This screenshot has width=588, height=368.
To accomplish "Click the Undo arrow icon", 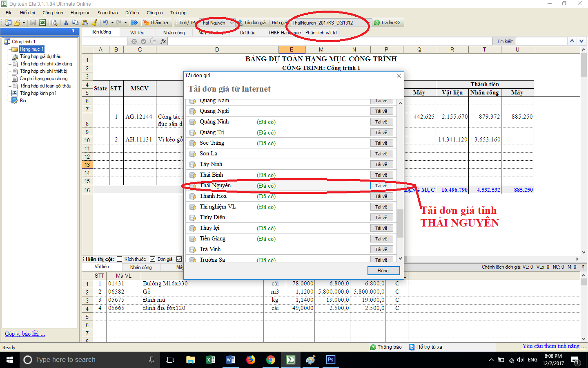I will (105, 23).
